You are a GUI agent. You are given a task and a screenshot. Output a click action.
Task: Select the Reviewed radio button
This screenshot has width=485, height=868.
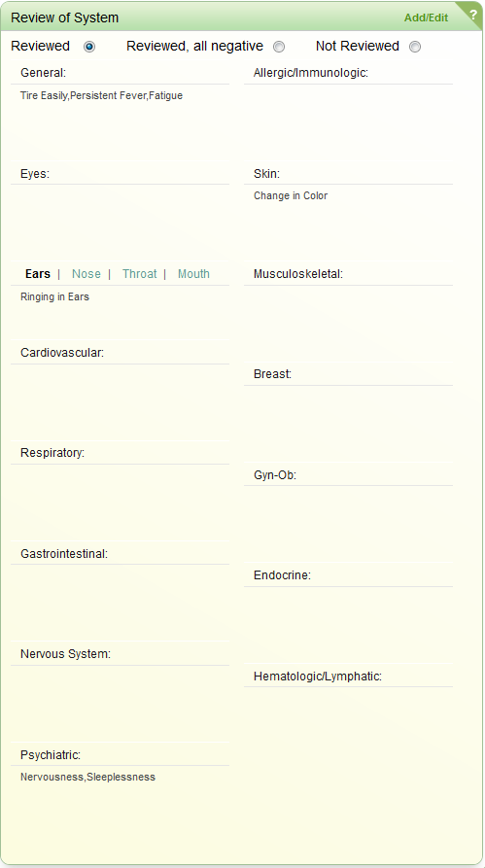89,47
